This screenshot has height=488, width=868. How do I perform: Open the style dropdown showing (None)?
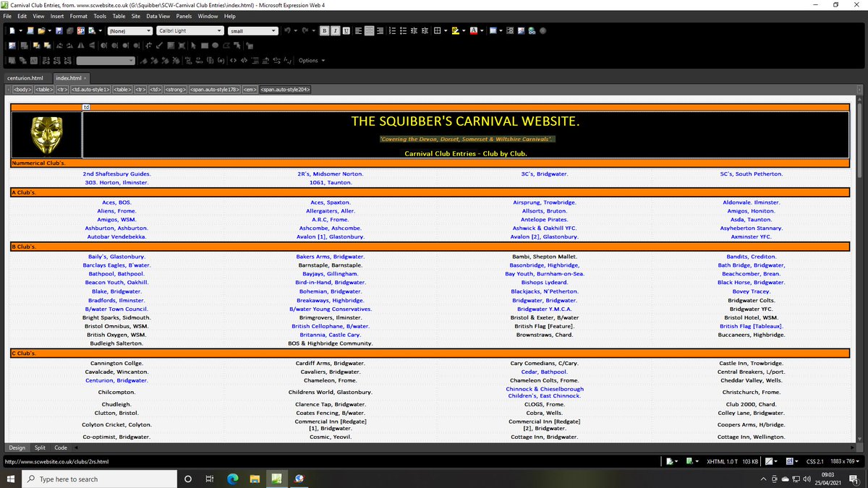click(x=129, y=30)
